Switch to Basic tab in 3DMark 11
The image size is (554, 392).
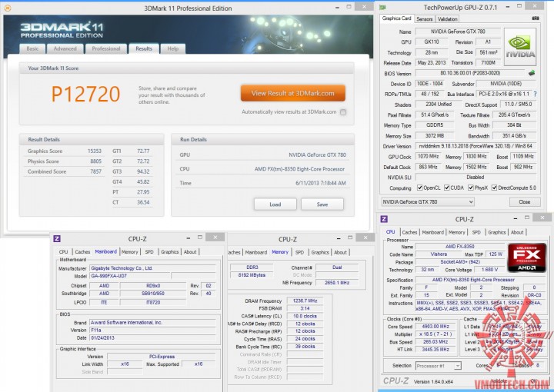coord(32,48)
